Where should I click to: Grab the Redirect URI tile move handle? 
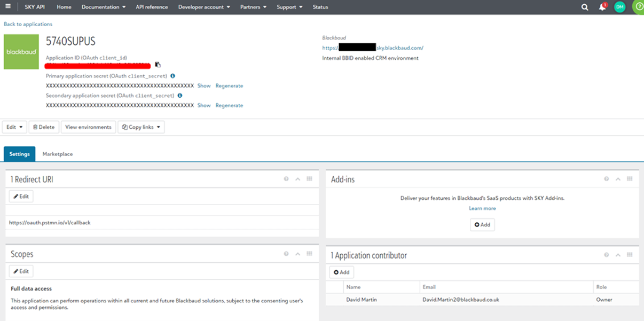309,179
